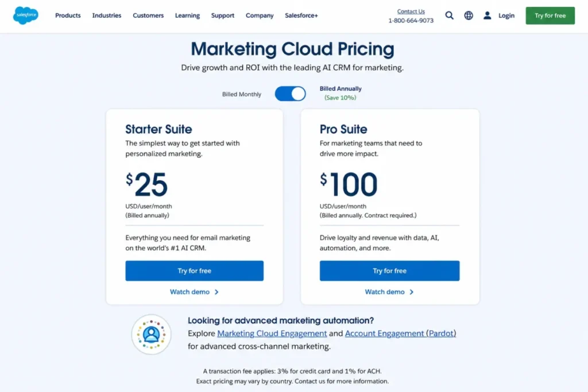588x392 pixels.
Task: Click the Salesforce cloud logo
Action: tap(25, 15)
